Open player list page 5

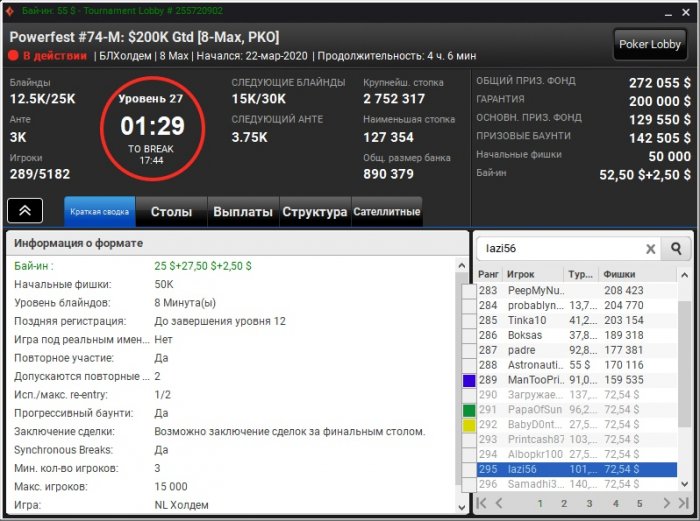[x=640, y=504]
